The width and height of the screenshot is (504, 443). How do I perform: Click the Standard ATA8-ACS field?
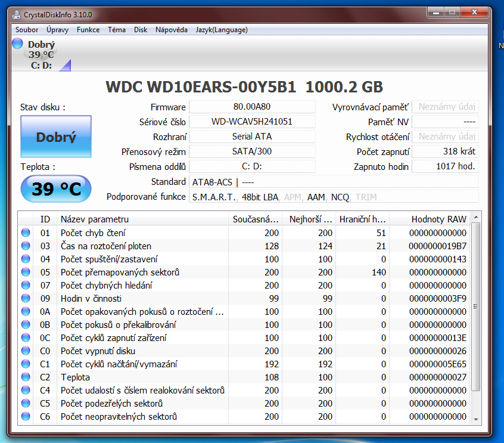click(x=334, y=182)
